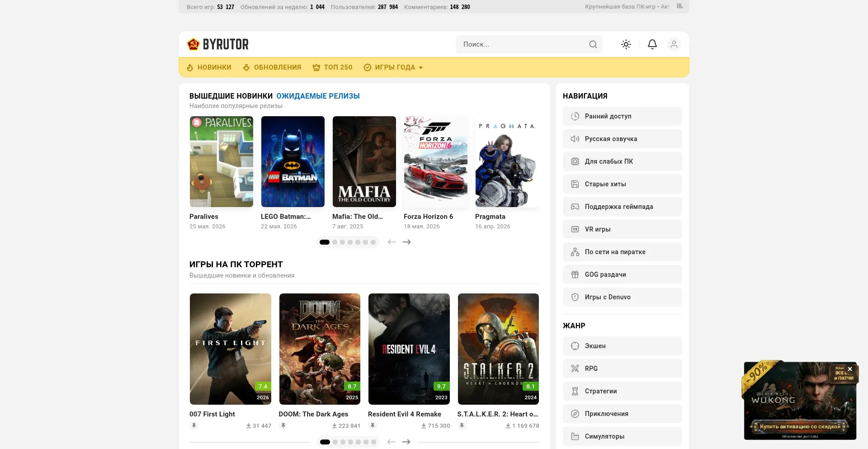Switch to ВЫШЕДШИЕ НОВИНКИ tab

click(231, 96)
